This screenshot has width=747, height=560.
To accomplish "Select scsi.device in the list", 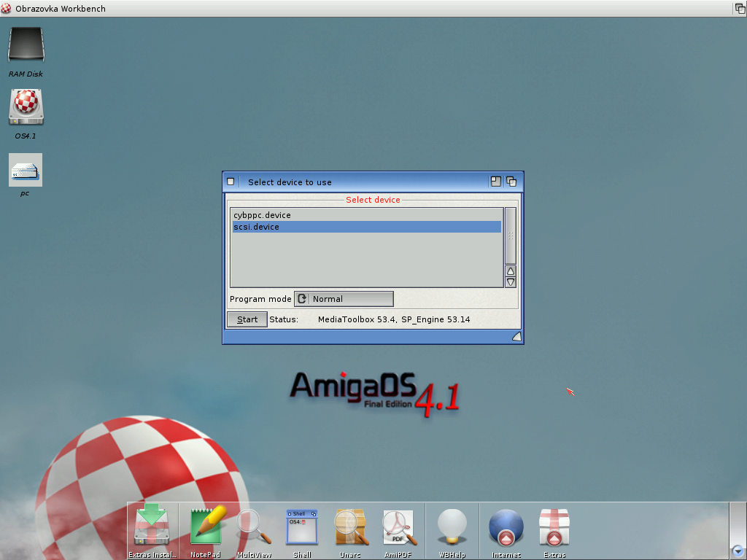I will [x=366, y=227].
